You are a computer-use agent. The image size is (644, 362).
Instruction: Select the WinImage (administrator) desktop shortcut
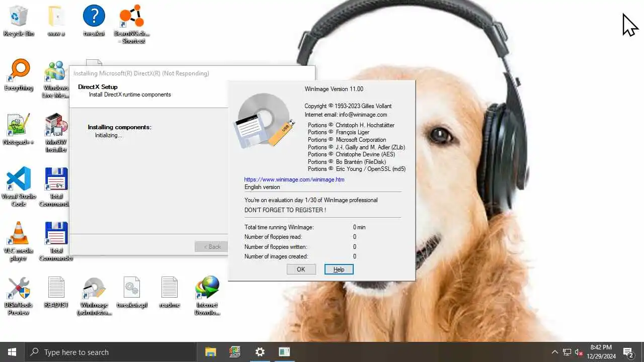[x=94, y=296]
